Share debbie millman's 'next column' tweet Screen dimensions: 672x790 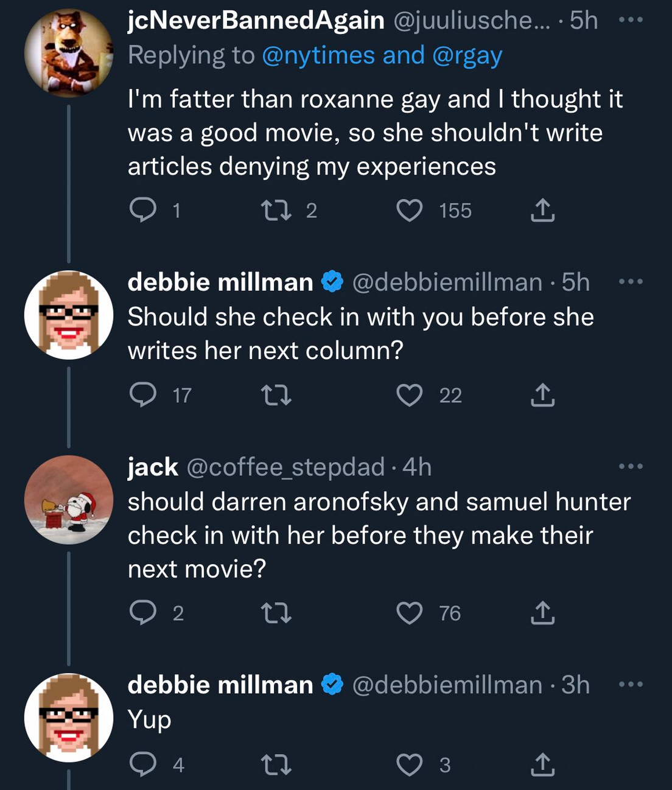click(542, 396)
